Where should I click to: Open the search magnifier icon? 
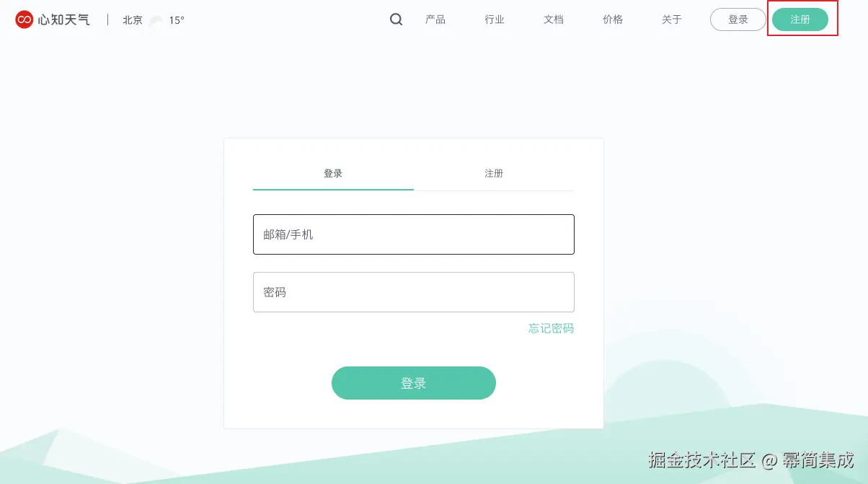click(x=397, y=19)
